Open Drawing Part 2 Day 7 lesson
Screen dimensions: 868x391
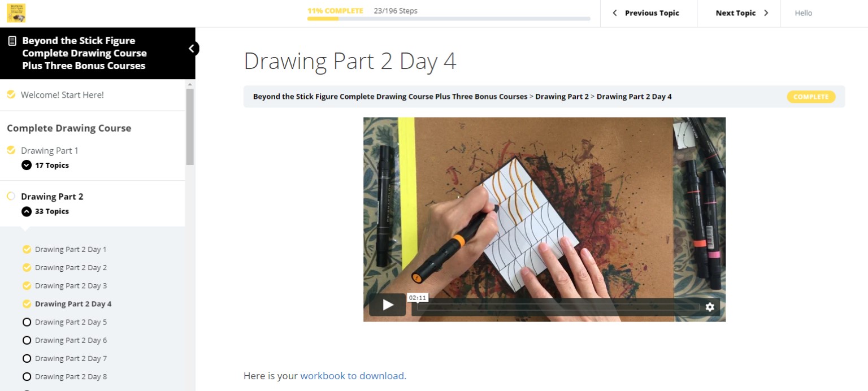coord(71,358)
